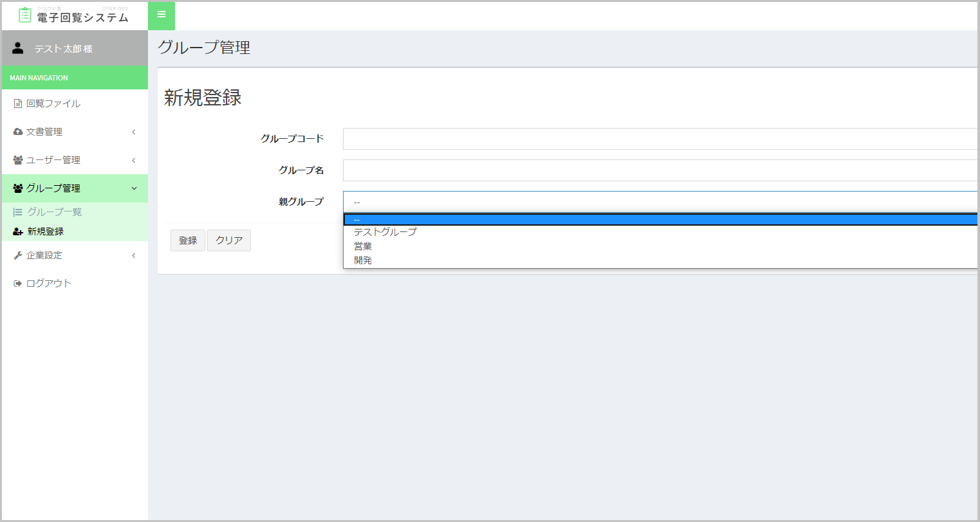Choose 営業 in the parent group dropdown
Viewport: 980px width, 522px height.
(363, 246)
